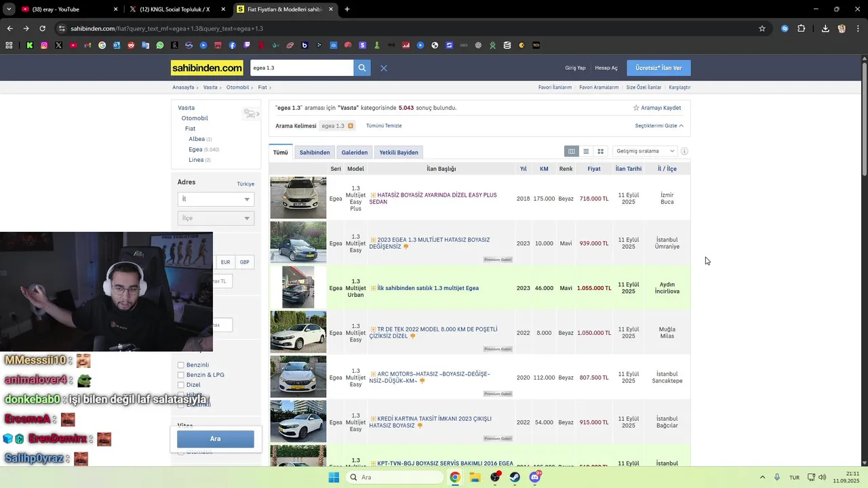The image size is (868, 488).
Task: Click the Kick bookmark icon
Action: pos(30,45)
